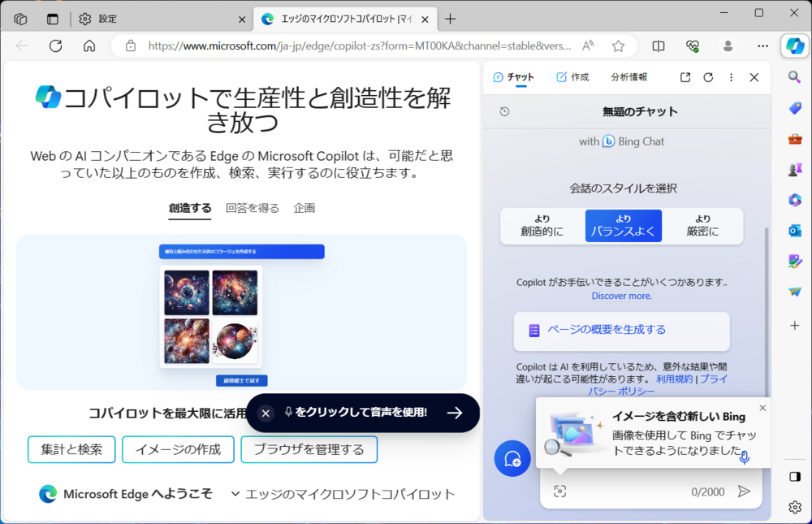Switch to the チャット tab
812x524 pixels.
point(513,77)
